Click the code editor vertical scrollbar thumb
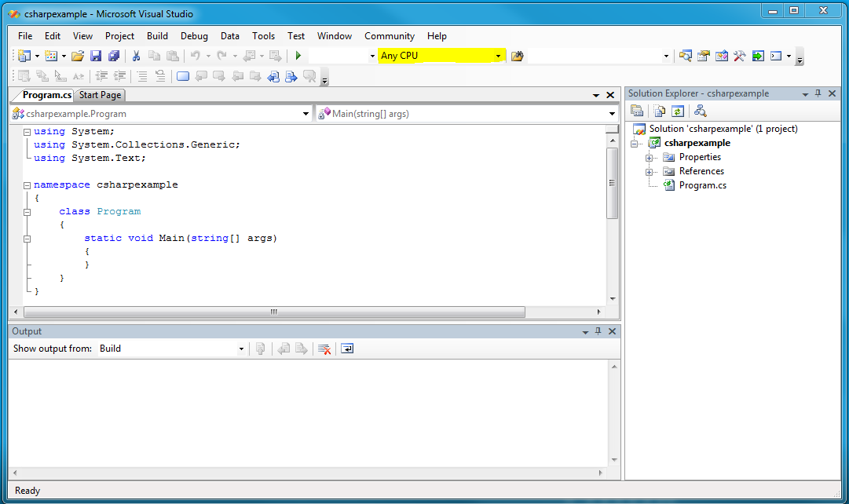 [612, 183]
